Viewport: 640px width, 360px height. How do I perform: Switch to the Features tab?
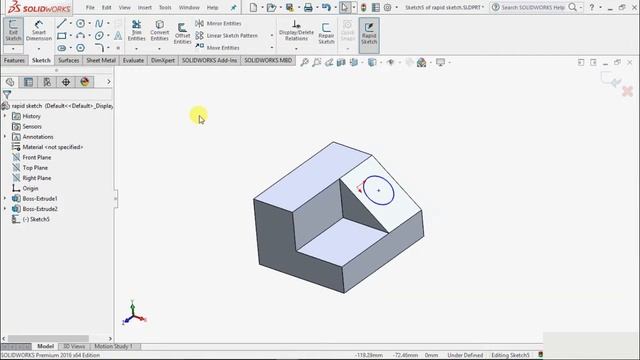tap(14, 60)
